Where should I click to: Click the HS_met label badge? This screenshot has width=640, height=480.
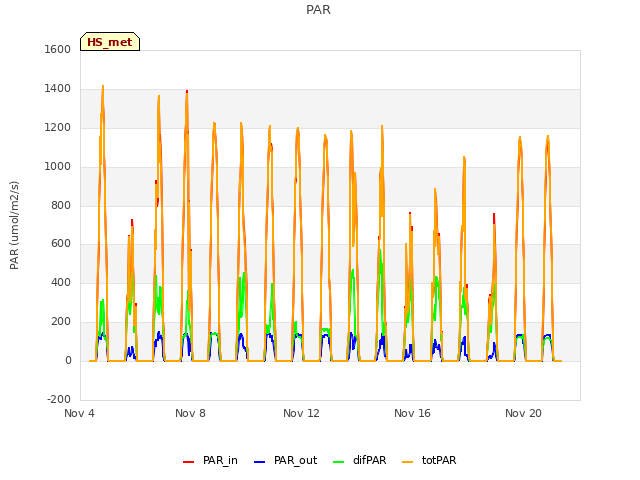point(110,42)
